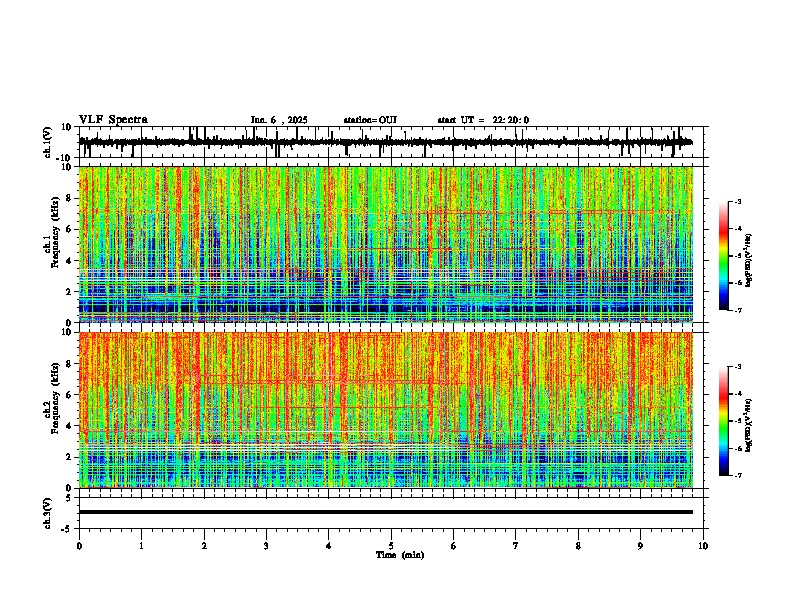
Task: Click the time axis tick label '3'
Action: pos(266,546)
